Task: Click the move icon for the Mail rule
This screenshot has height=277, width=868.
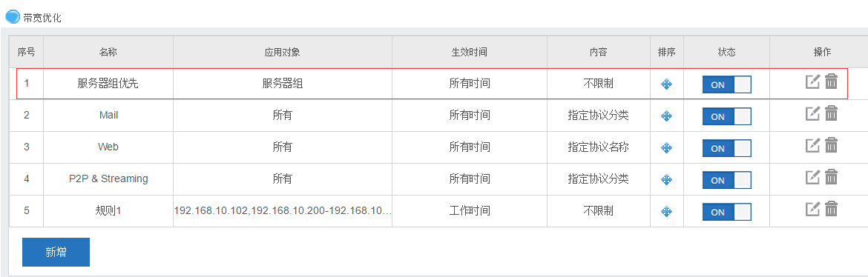Action: point(666,116)
